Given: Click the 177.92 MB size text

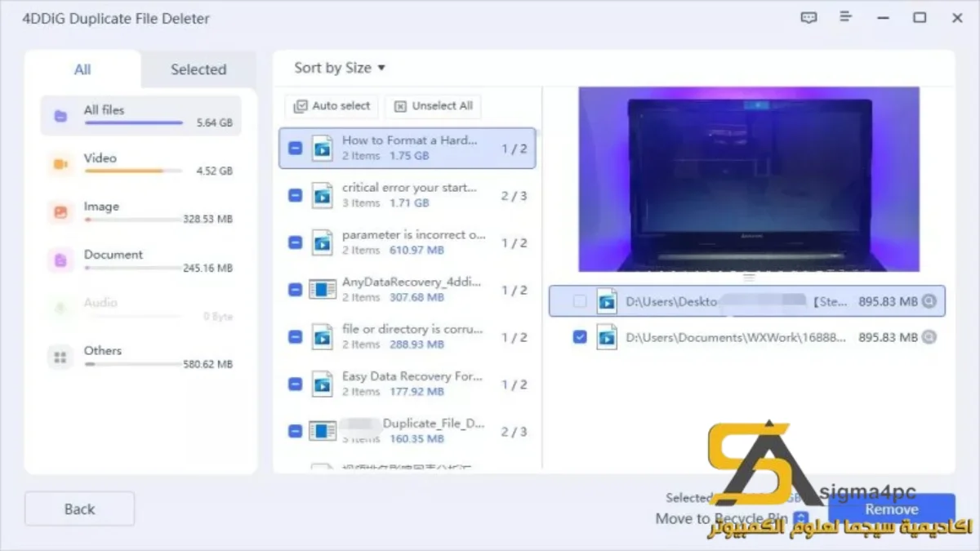Looking at the screenshot, I should tap(416, 392).
